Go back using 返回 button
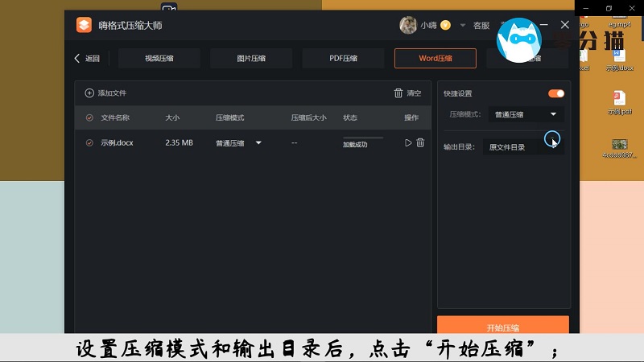The height and width of the screenshot is (362, 644). 87,58
